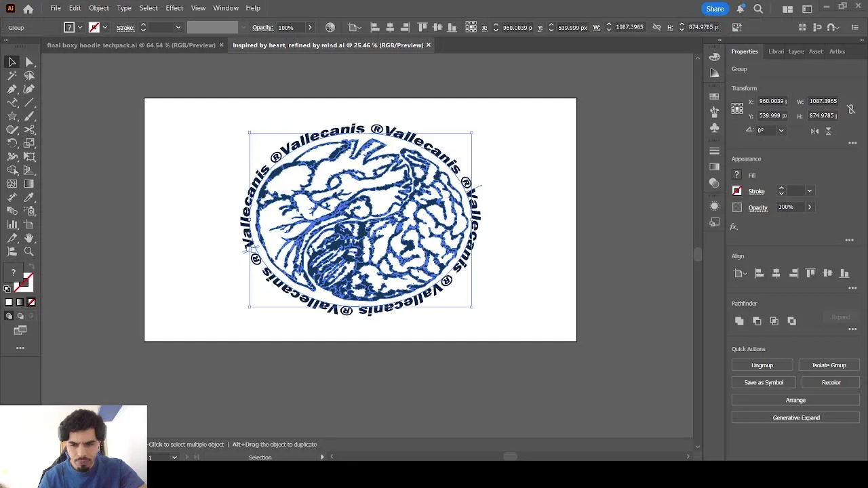This screenshot has width=868, height=488.
Task: Flip the selection horizontally in Transform
Action: (x=814, y=131)
